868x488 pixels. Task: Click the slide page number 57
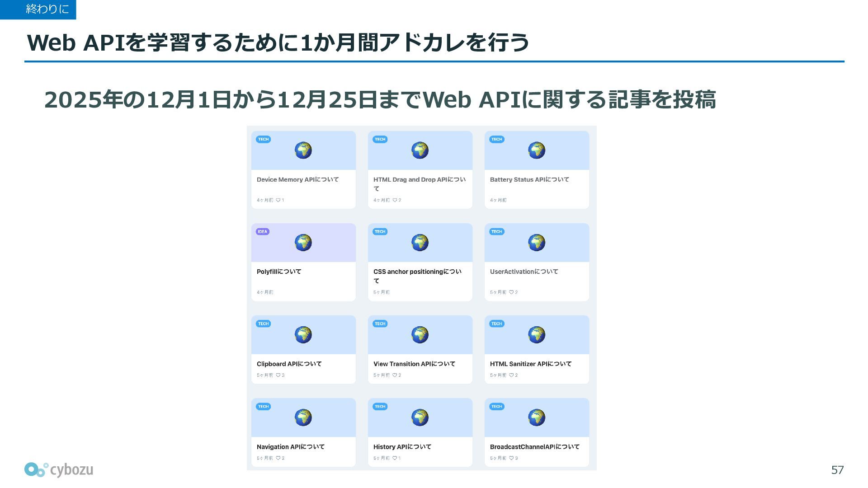click(x=837, y=470)
